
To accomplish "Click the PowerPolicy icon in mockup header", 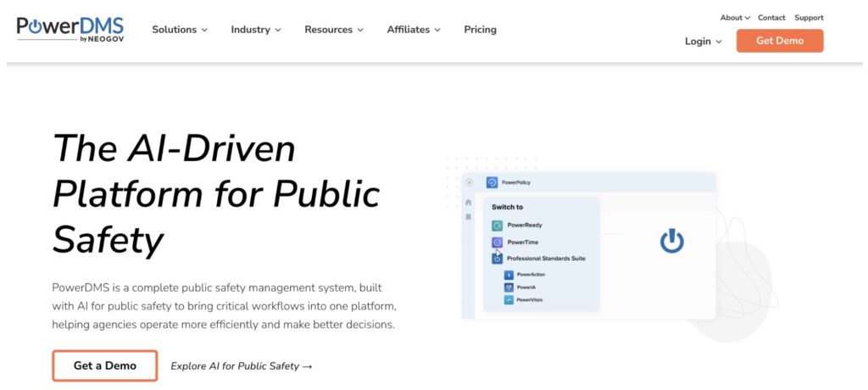I will (x=492, y=182).
